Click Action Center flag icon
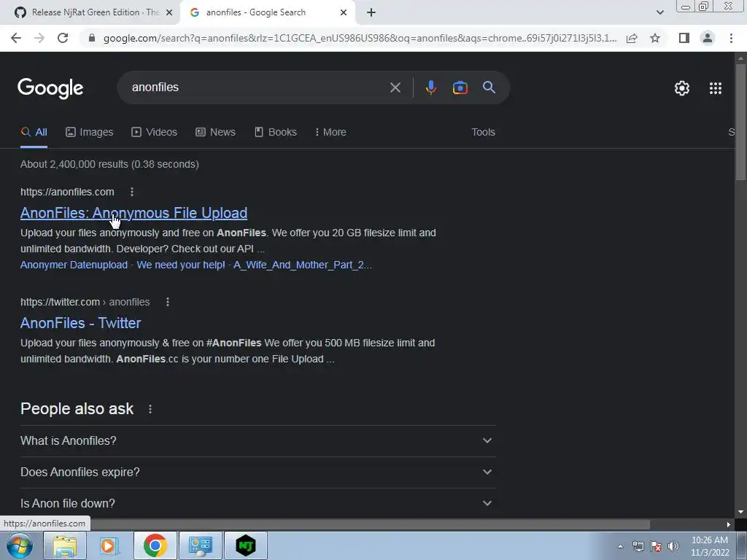The width and height of the screenshot is (747, 560). 656,546
